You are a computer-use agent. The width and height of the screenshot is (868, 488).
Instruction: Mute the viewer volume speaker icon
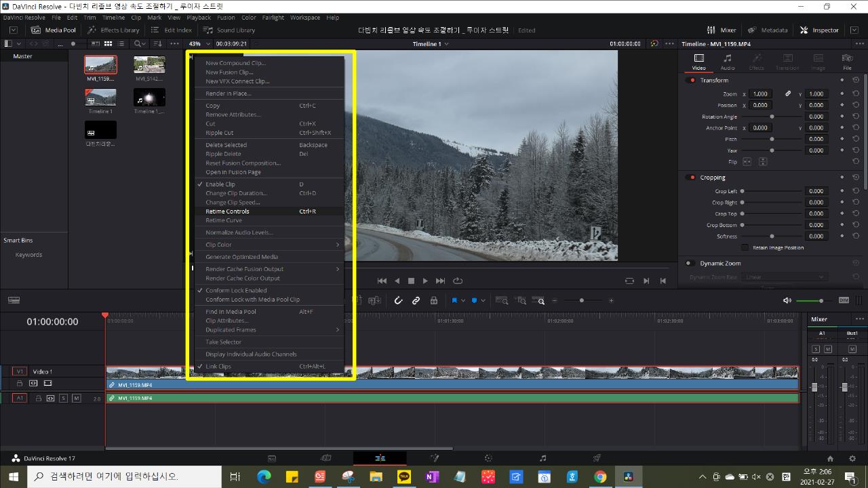(787, 300)
